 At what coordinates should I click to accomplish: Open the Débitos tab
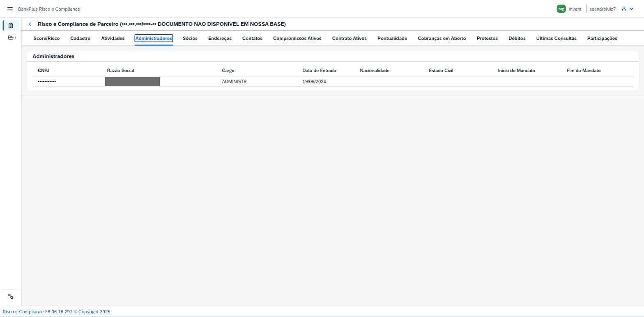[x=517, y=38]
